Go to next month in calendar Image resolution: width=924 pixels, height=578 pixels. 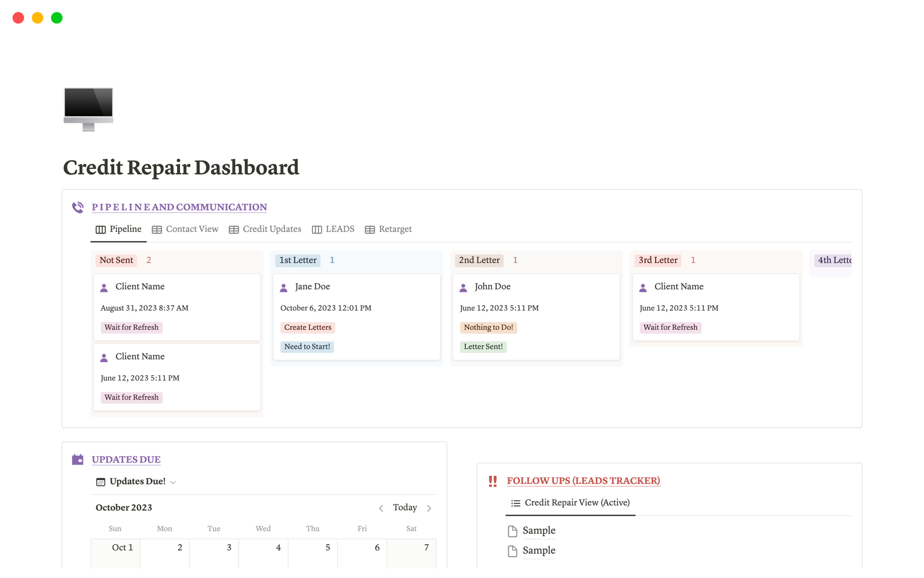429,508
